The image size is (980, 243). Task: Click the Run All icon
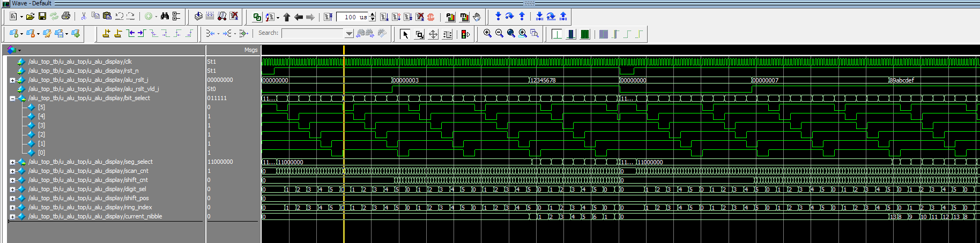408,17
